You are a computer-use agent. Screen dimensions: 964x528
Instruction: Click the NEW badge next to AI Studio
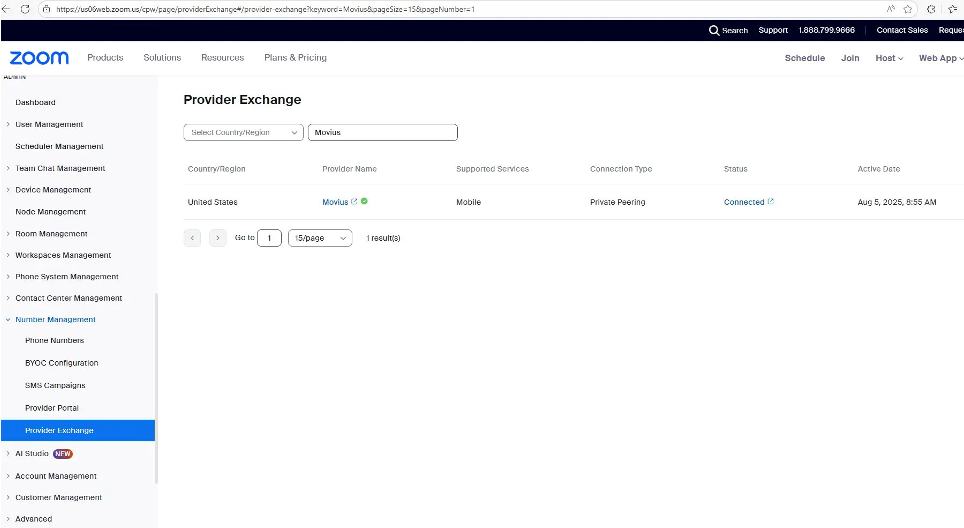tap(63, 454)
